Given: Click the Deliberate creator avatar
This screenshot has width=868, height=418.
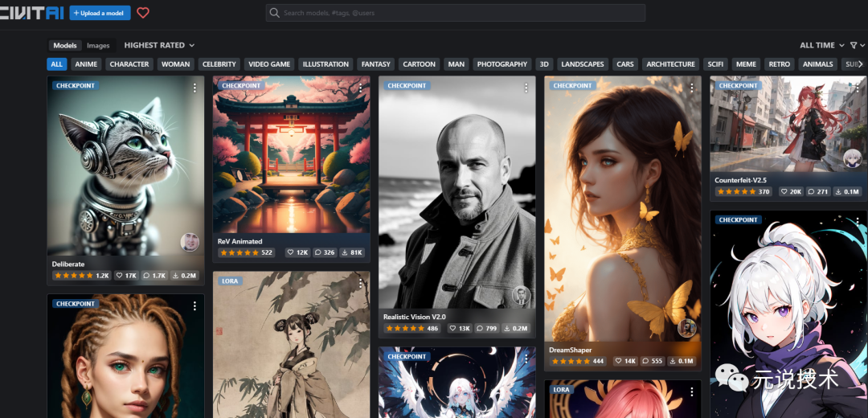Looking at the screenshot, I should [x=190, y=243].
